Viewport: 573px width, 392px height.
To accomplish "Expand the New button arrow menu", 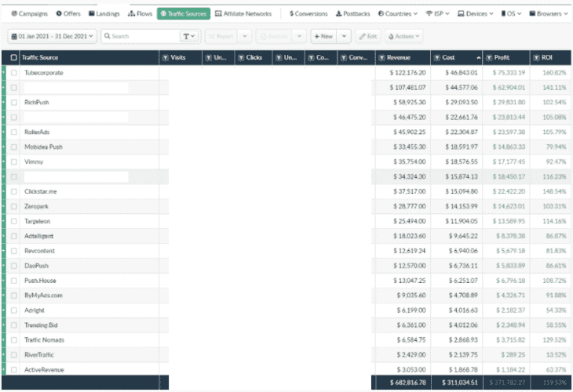I will coord(344,36).
